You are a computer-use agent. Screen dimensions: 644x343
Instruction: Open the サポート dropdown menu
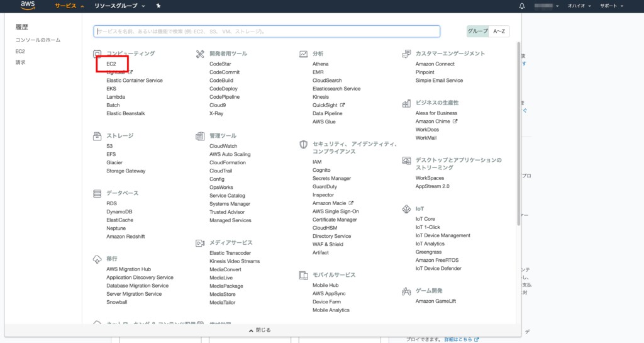tap(611, 6)
